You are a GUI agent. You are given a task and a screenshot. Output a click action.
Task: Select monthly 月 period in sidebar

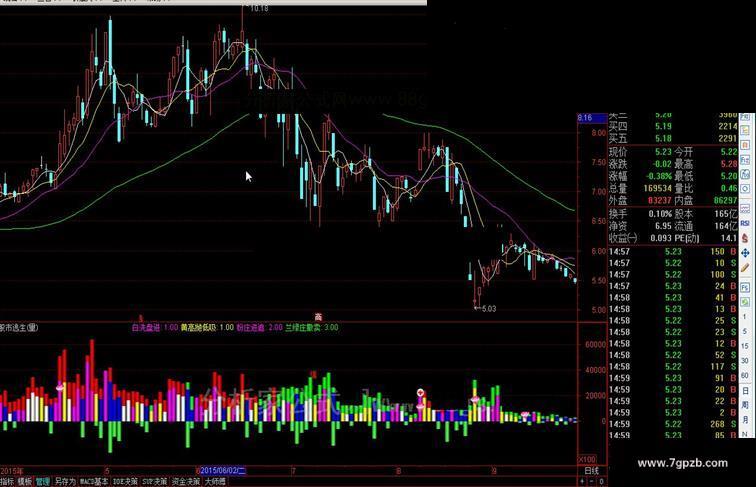745,419
